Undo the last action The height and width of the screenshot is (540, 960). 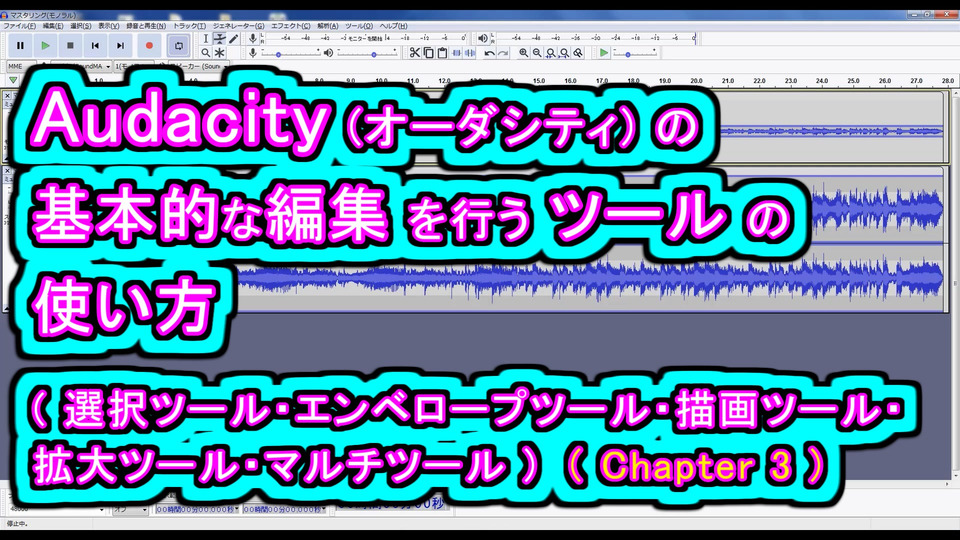coord(489,53)
